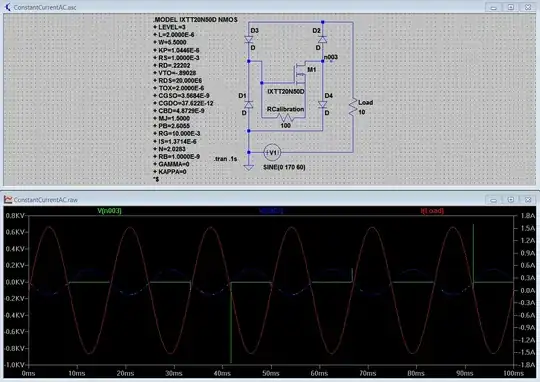Click the 100ms time axis label

pos(513,373)
